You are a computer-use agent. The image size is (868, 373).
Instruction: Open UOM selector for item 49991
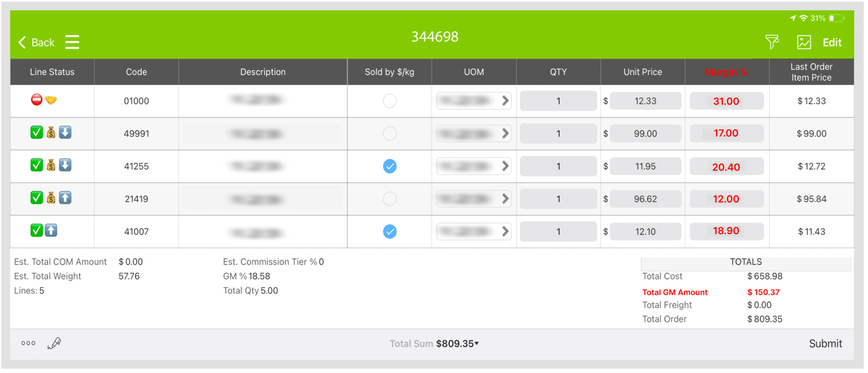tap(474, 133)
